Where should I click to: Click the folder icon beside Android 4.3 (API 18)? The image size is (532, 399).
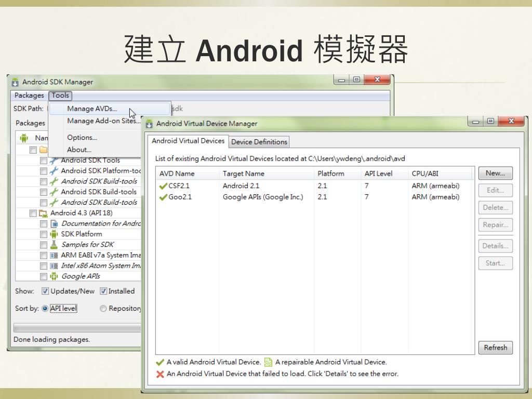click(43, 214)
